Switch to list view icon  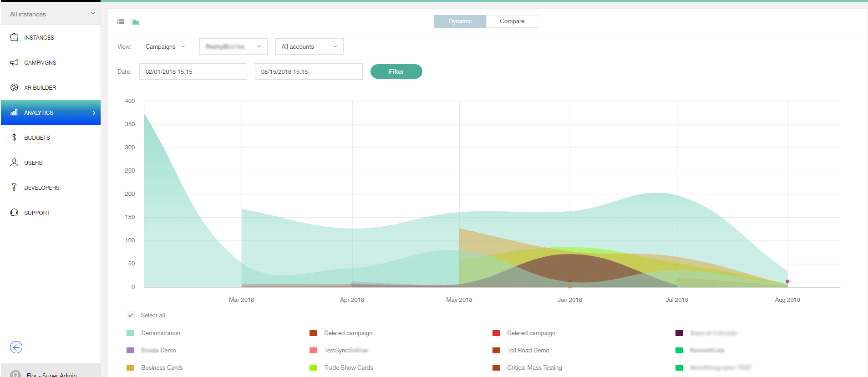(x=121, y=21)
